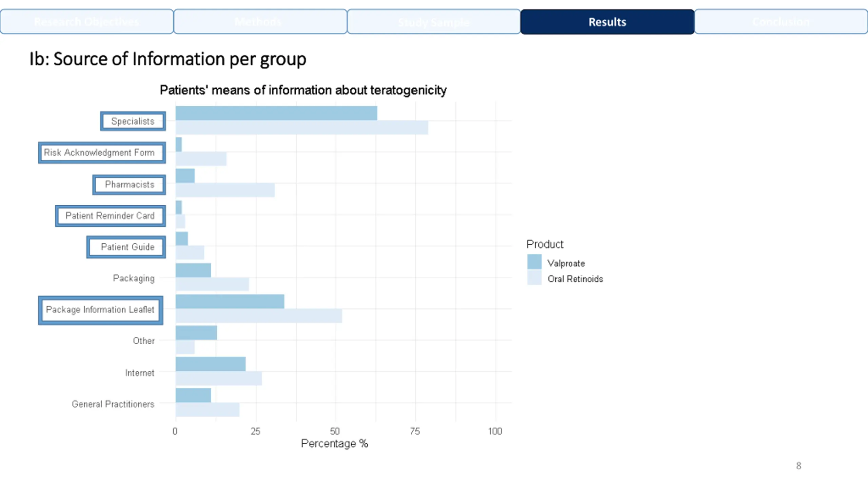Click the Oral Retinoids legend swatch
This screenshot has height=488, width=868.
[x=534, y=278]
